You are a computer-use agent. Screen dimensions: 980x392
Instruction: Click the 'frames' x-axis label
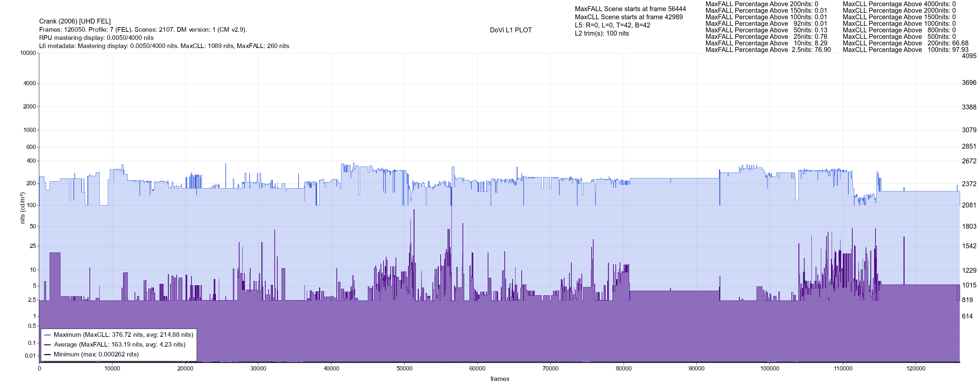(499, 379)
